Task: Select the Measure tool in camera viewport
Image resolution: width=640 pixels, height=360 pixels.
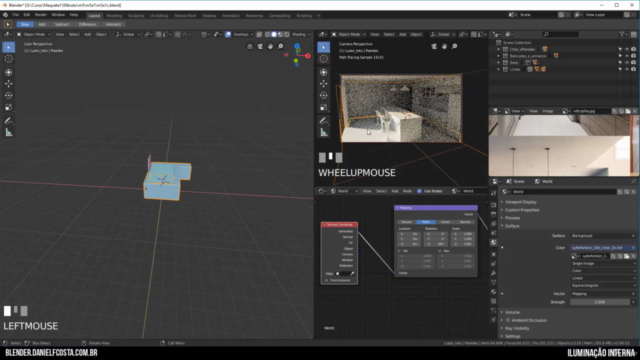Action: point(324,133)
